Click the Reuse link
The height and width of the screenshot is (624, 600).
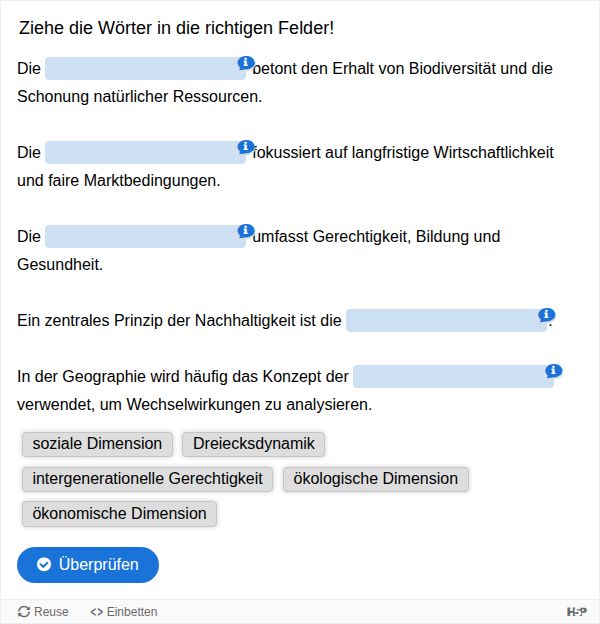click(x=51, y=612)
